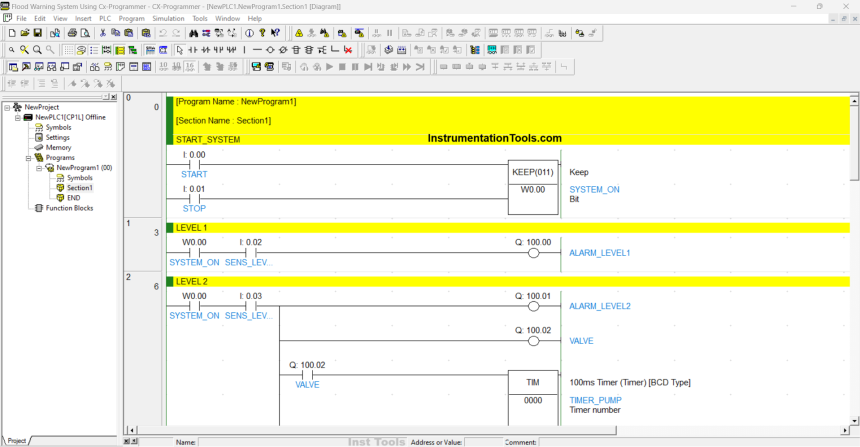Viewport: 860px width, 447px height.
Task: Select the arrow Selection Mode tool
Action: click(x=179, y=49)
